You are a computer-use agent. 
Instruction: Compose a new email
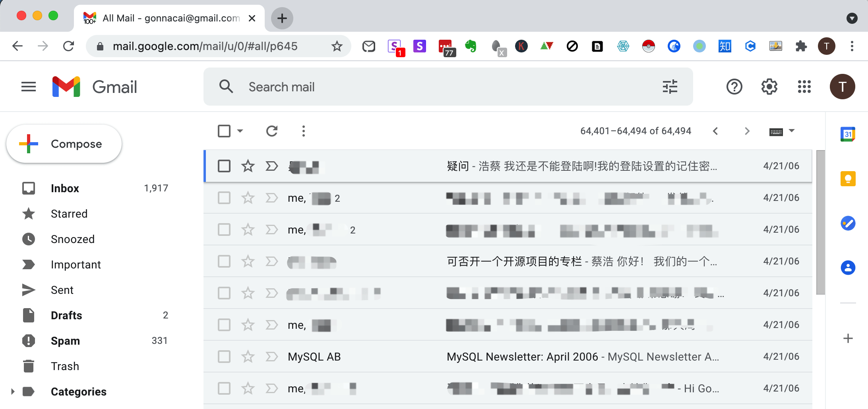64,144
